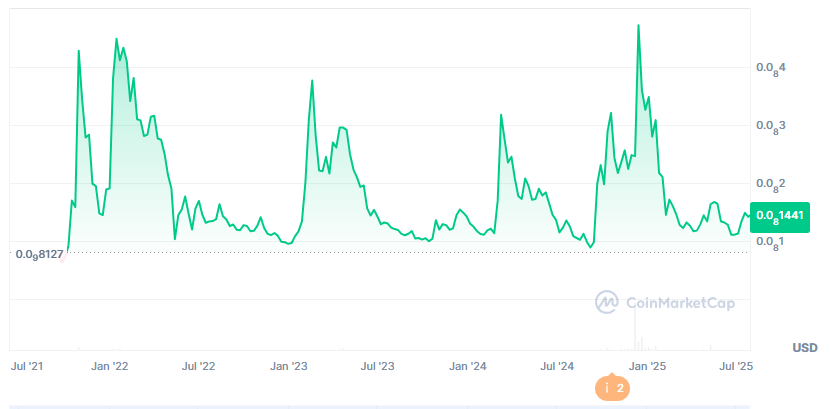Click the Jul '24 date axis label
This screenshot has height=409, width=830.
(556, 366)
